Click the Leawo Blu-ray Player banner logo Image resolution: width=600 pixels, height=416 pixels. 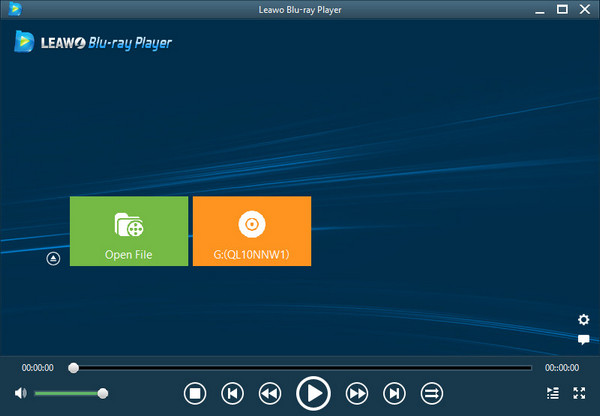(93, 42)
